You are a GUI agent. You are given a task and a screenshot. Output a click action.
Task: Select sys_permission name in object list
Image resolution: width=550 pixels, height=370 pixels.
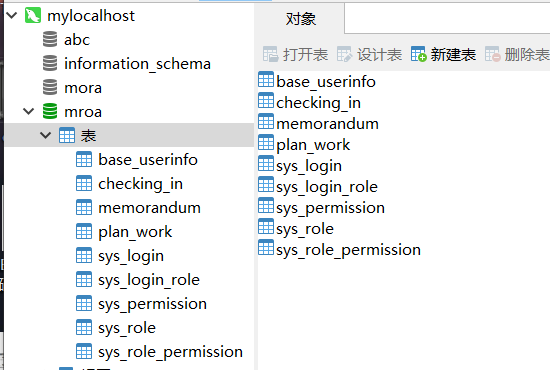[x=330, y=208]
